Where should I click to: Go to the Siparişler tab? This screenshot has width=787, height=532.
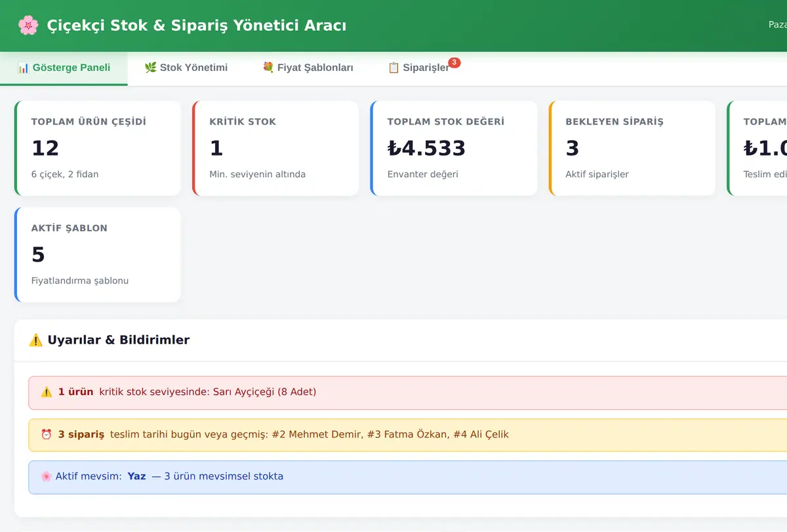coord(424,68)
